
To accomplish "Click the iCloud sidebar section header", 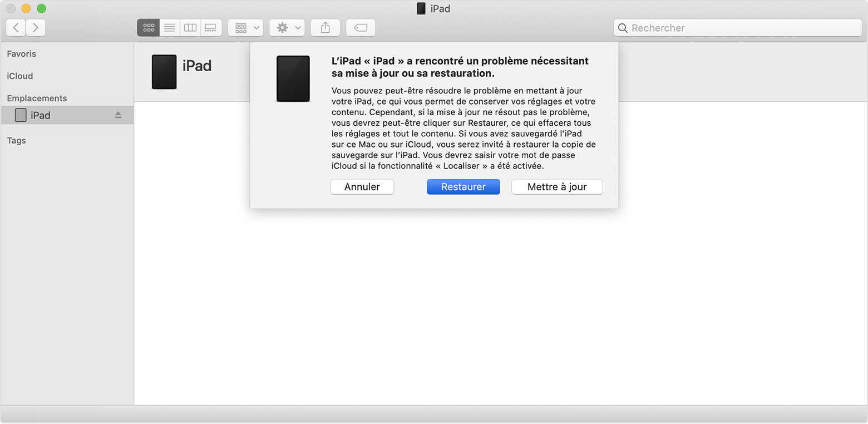I will click(19, 76).
